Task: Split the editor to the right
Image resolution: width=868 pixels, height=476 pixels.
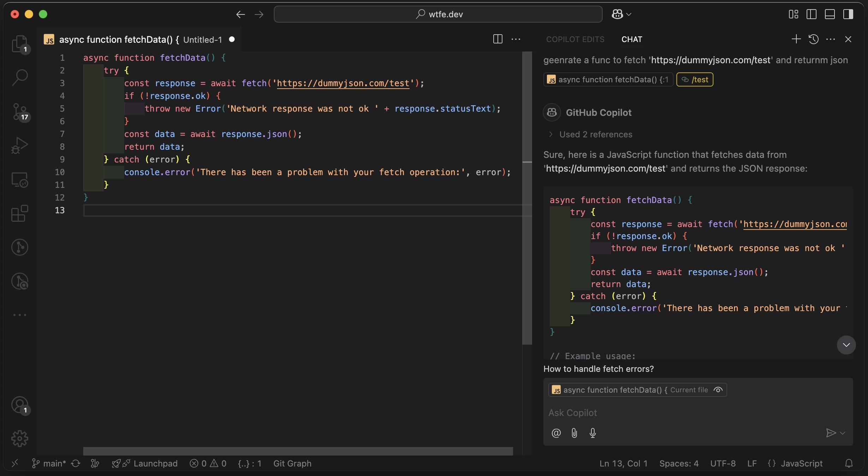Action: pyautogui.click(x=498, y=39)
